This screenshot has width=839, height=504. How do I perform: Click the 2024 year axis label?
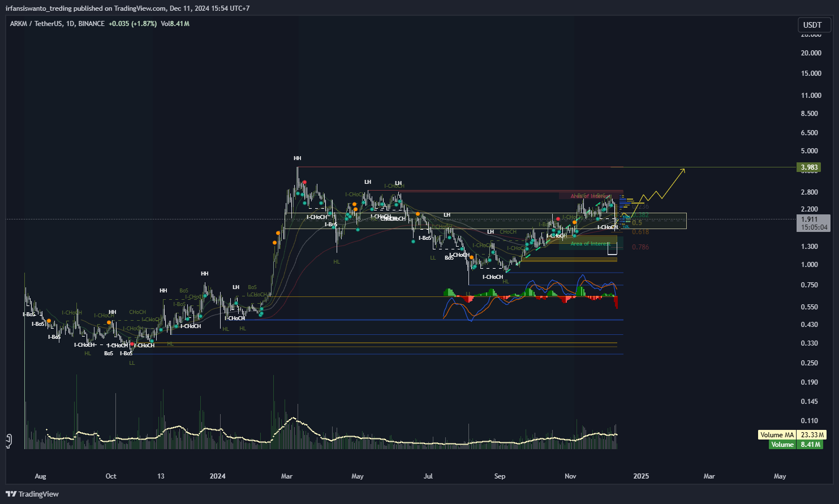(217, 476)
